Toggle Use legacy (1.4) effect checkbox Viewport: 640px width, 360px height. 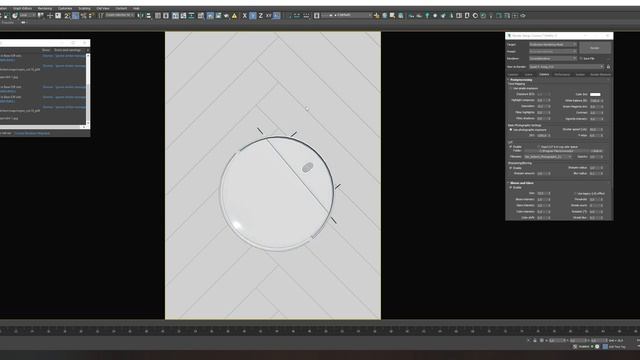click(575, 193)
